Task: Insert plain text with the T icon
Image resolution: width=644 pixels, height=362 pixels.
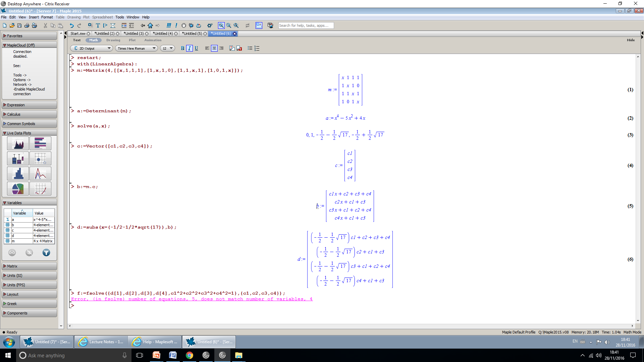Action: pyautogui.click(x=98, y=25)
